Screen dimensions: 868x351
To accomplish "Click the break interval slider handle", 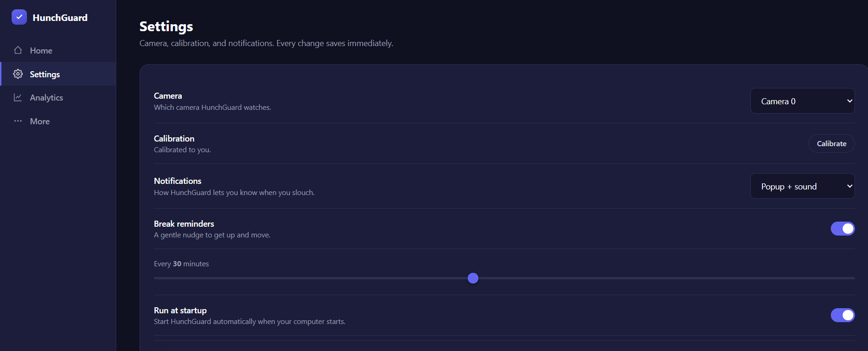I will pos(473,278).
